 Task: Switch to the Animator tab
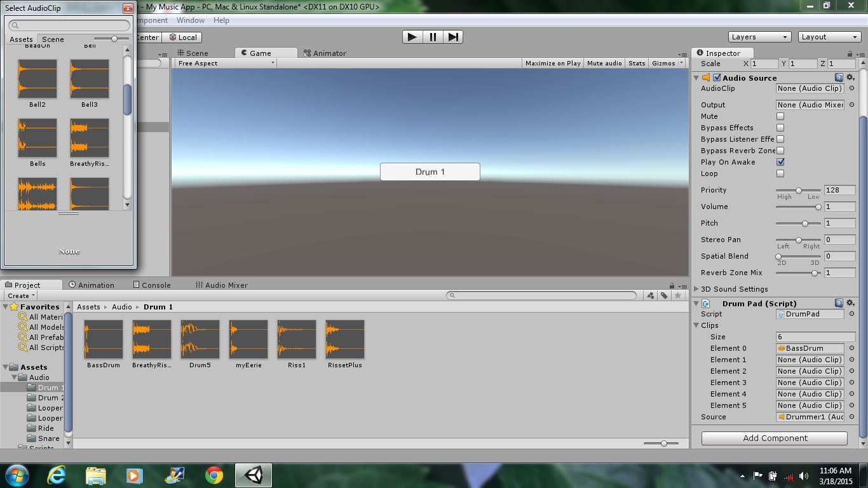[x=325, y=53]
